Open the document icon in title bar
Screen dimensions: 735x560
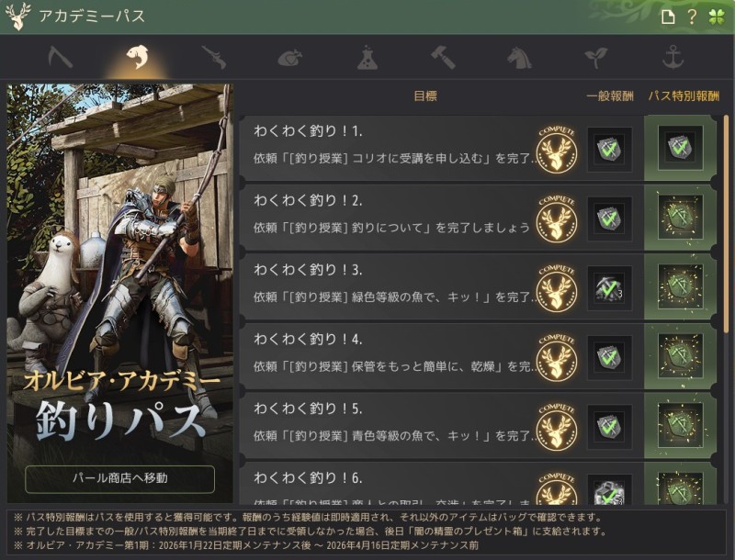point(668,17)
